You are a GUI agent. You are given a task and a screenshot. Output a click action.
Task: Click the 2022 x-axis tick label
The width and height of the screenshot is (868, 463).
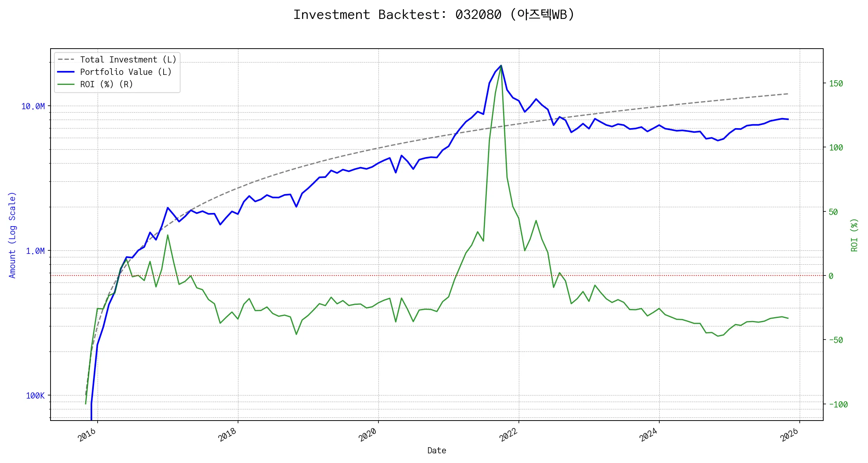[508, 435]
